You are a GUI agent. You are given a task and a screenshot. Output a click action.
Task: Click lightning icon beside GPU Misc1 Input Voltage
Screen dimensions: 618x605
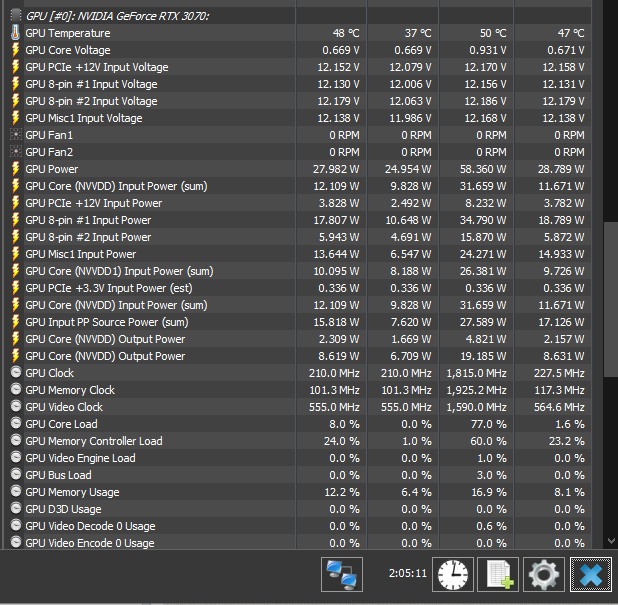(15, 118)
